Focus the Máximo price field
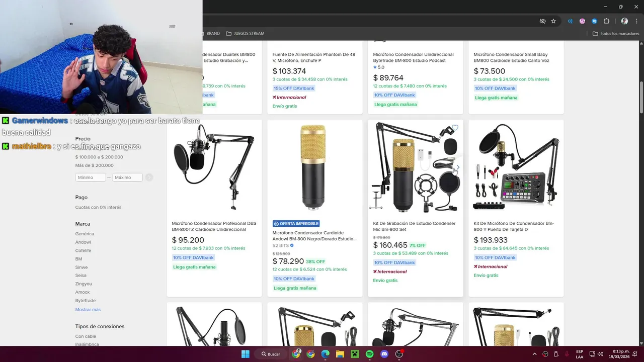This screenshot has height=362, width=644. pyautogui.click(x=127, y=177)
